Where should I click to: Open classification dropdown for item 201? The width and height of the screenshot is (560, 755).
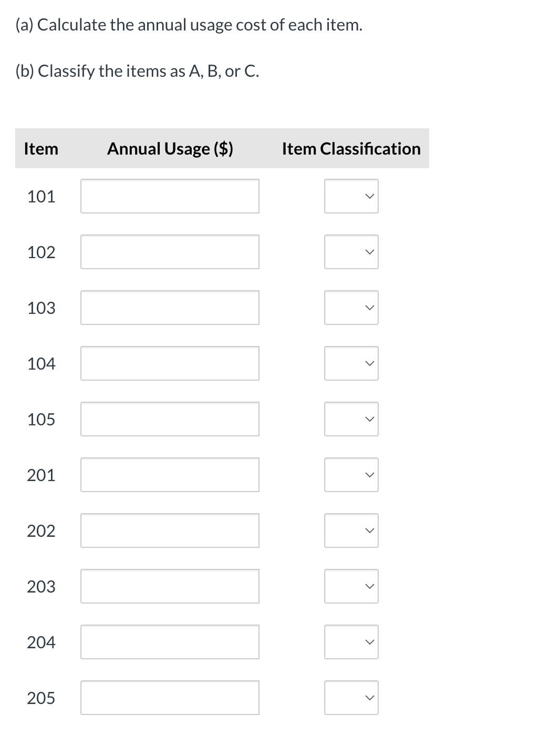pos(351,475)
